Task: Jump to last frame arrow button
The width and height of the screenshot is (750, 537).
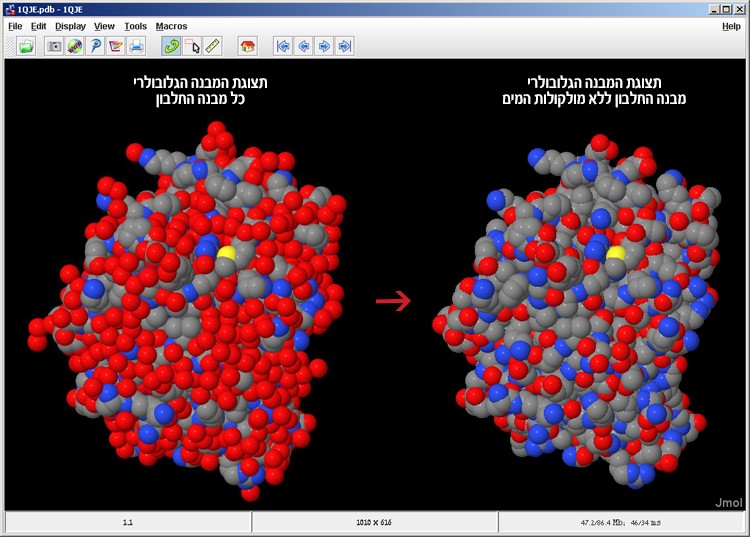Action: pyautogui.click(x=344, y=46)
